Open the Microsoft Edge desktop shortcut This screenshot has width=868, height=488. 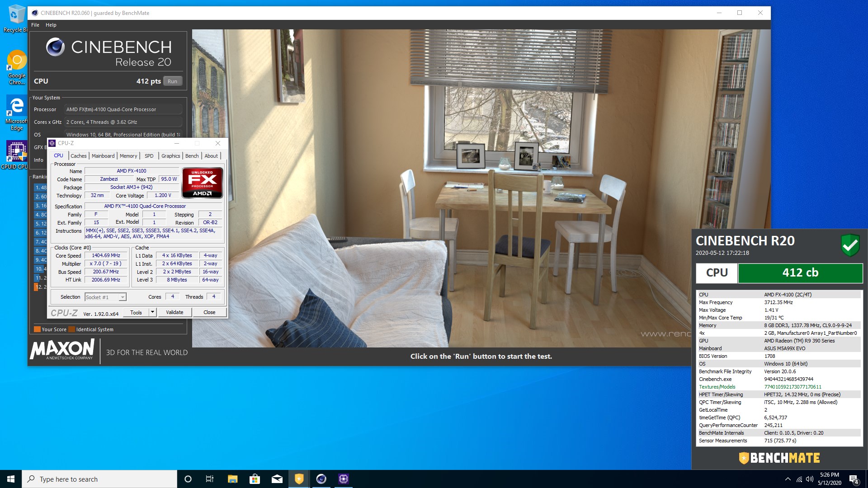click(x=17, y=113)
